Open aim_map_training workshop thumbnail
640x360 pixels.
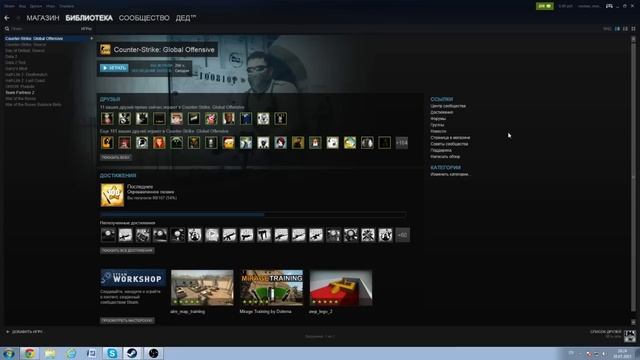click(202, 288)
